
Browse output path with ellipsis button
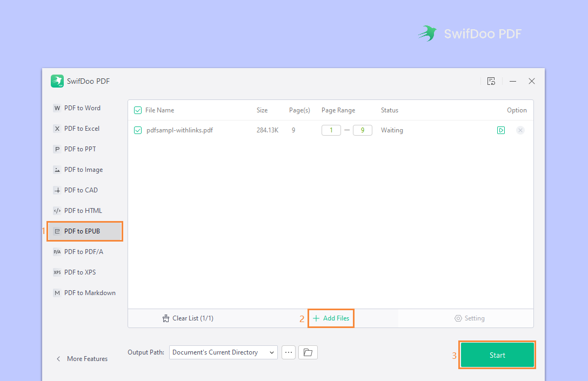coord(289,352)
